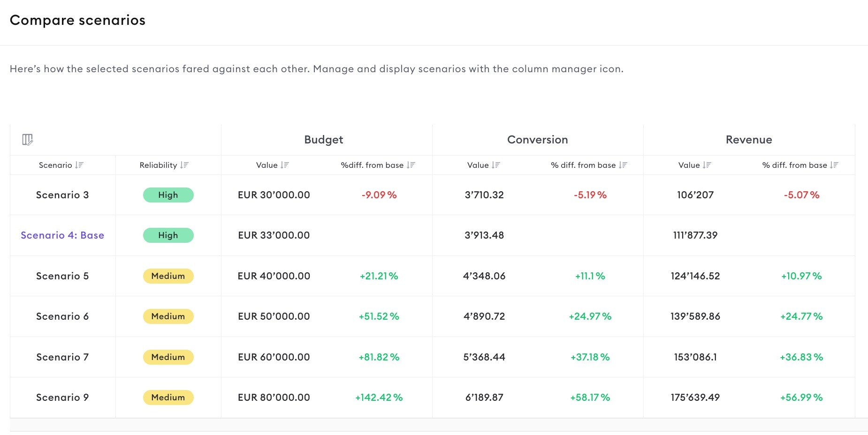868x435 pixels.
Task: Click Scenario 6 budget value EUR 50'000.00
Action: [x=274, y=316]
